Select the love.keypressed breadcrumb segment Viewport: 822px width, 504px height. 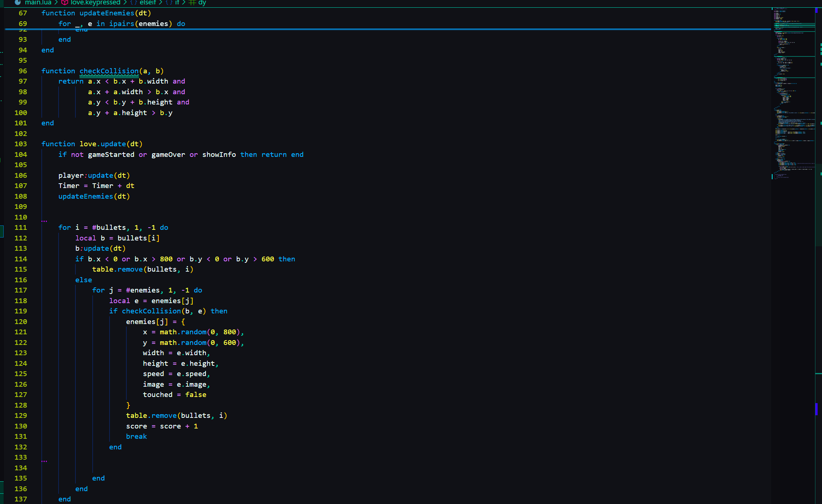(x=95, y=3)
